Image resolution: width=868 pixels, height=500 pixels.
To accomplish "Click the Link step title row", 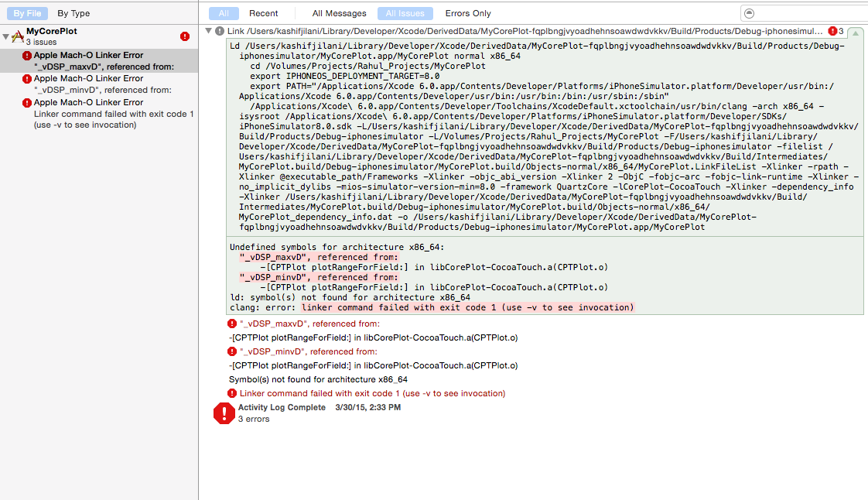I will click(x=525, y=31).
